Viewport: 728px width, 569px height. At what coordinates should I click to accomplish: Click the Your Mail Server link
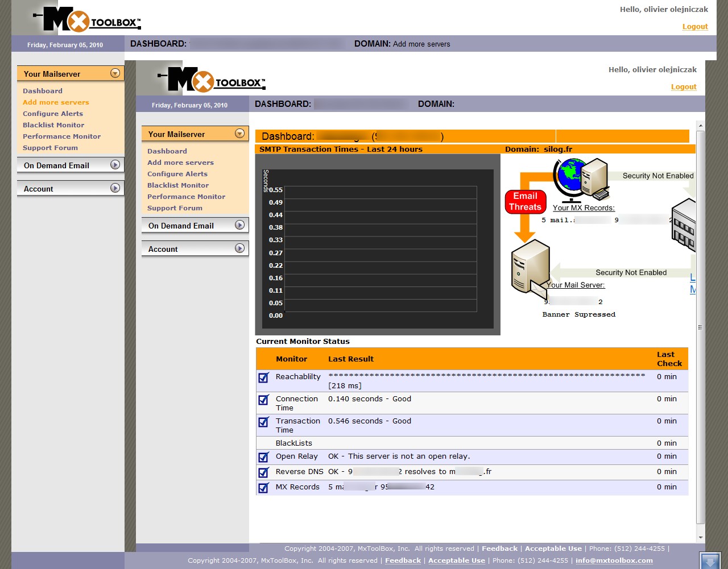576,285
